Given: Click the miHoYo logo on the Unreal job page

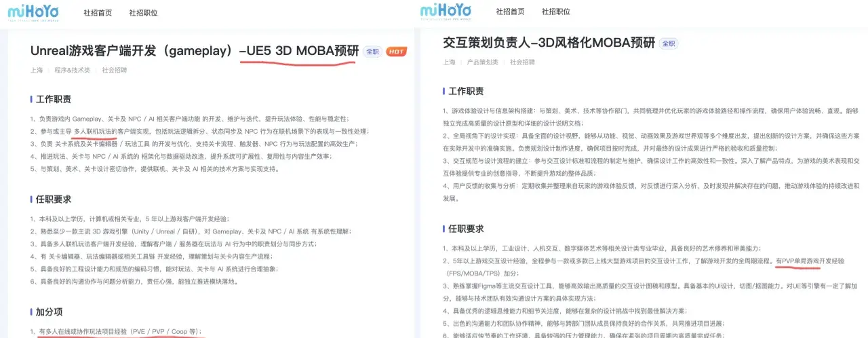Looking at the screenshot, I should click(34, 12).
